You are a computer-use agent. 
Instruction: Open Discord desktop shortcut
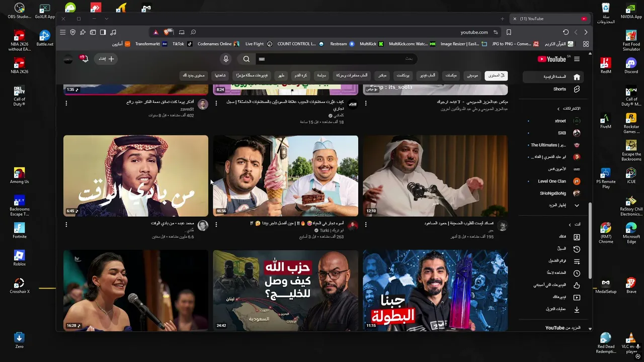click(631, 65)
